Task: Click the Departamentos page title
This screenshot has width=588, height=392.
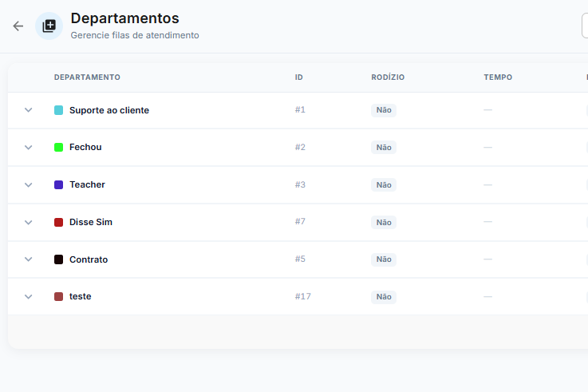Action: click(x=125, y=18)
